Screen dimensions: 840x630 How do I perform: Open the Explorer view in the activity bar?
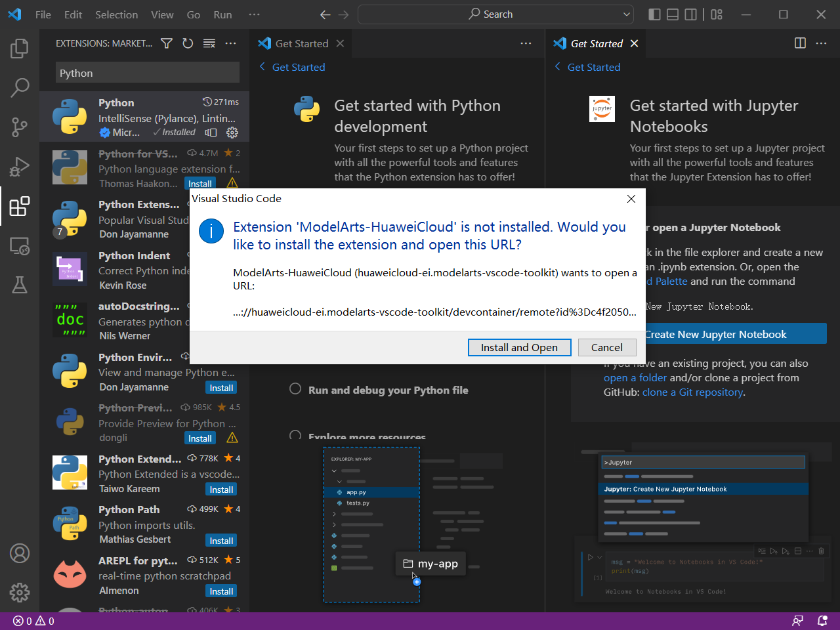[20, 49]
